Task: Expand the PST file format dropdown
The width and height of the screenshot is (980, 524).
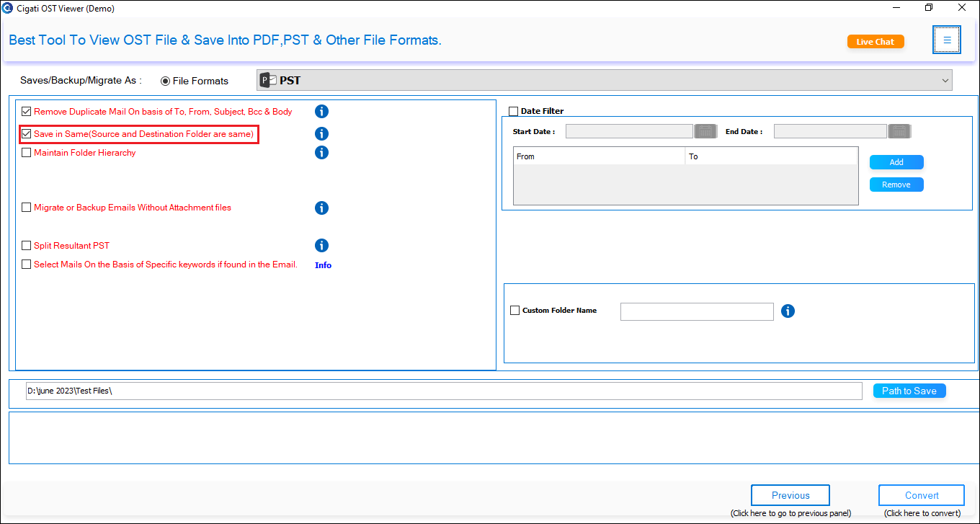Action: (605, 81)
